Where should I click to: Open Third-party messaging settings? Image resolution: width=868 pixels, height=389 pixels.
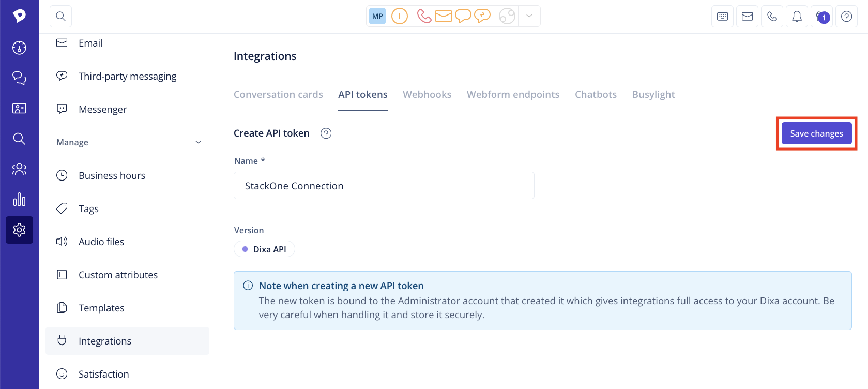point(127,76)
